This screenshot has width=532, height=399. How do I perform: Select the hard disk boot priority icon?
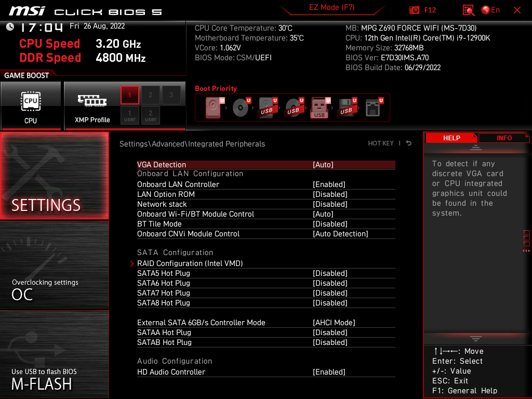click(x=214, y=108)
